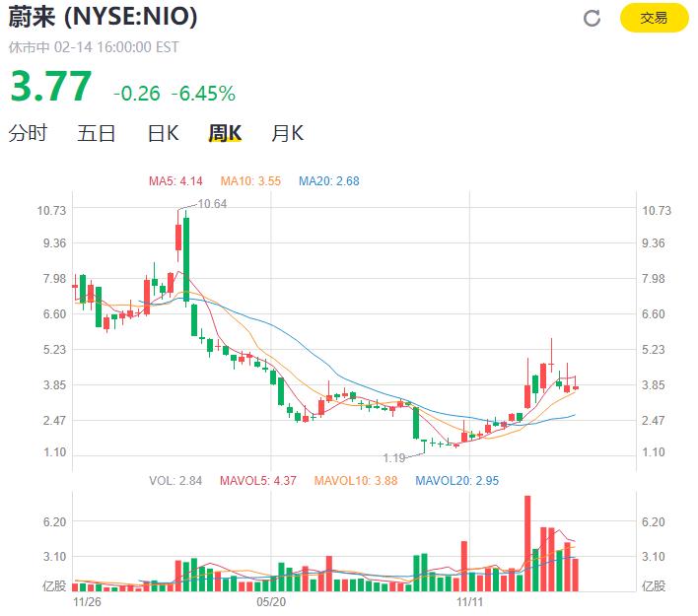Click the 05/20 date axis label
The height and width of the screenshot is (616, 698).
point(271,602)
